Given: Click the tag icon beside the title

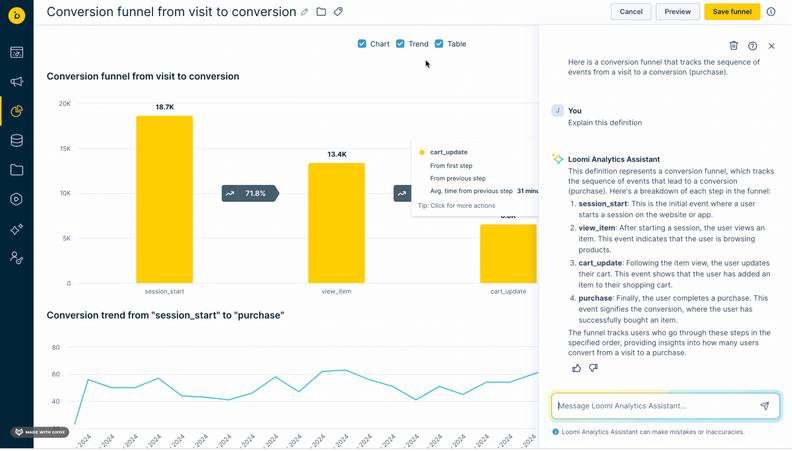Looking at the screenshot, I should [338, 12].
